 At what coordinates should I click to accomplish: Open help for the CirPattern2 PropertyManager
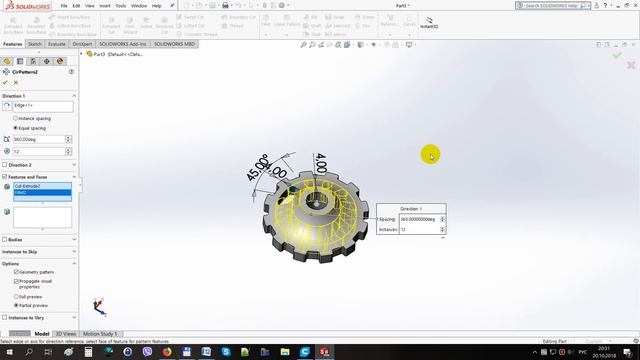[71, 72]
